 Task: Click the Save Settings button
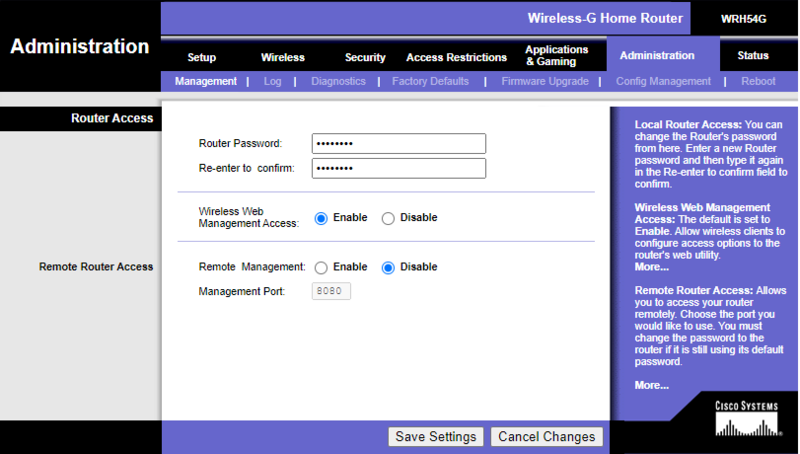point(436,437)
